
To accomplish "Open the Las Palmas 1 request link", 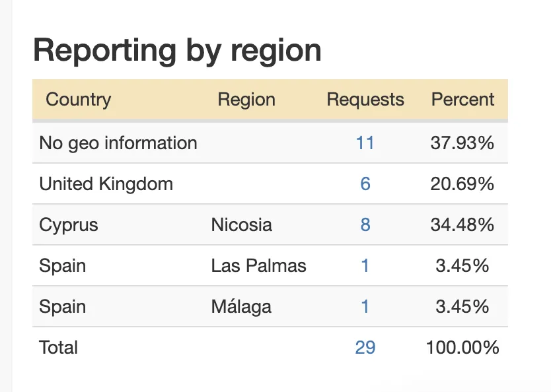I will (x=365, y=266).
